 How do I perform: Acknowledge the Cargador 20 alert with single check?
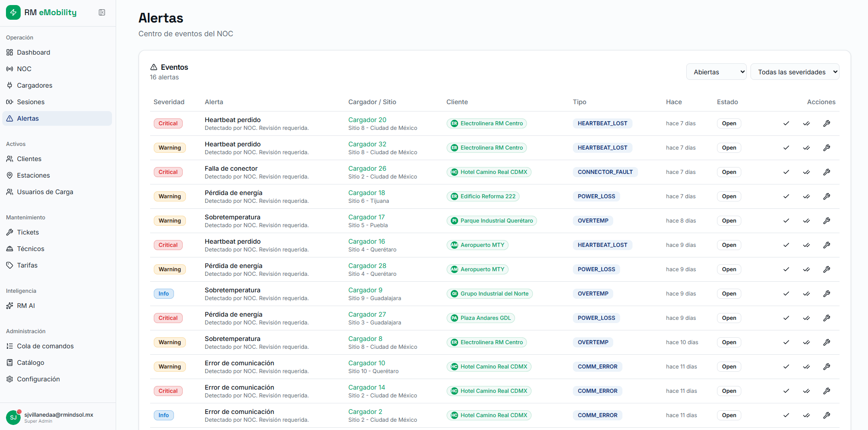click(x=786, y=123)
